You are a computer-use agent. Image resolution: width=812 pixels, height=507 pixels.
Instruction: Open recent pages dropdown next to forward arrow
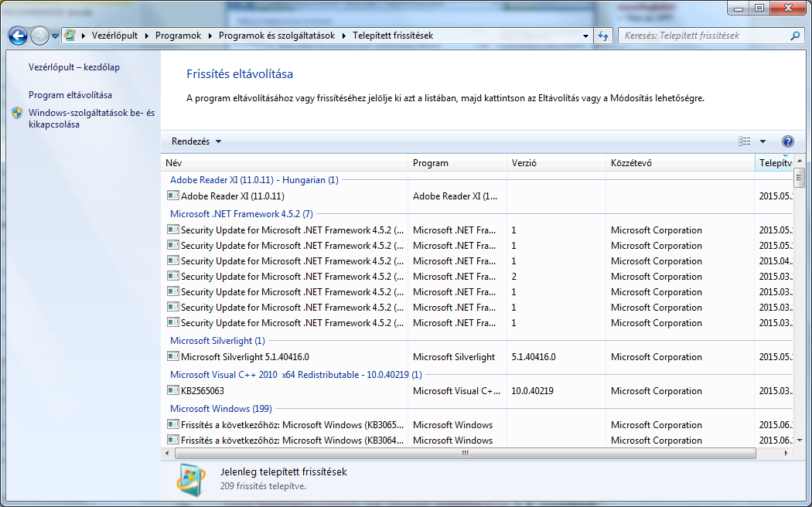(x=55, y=36)
